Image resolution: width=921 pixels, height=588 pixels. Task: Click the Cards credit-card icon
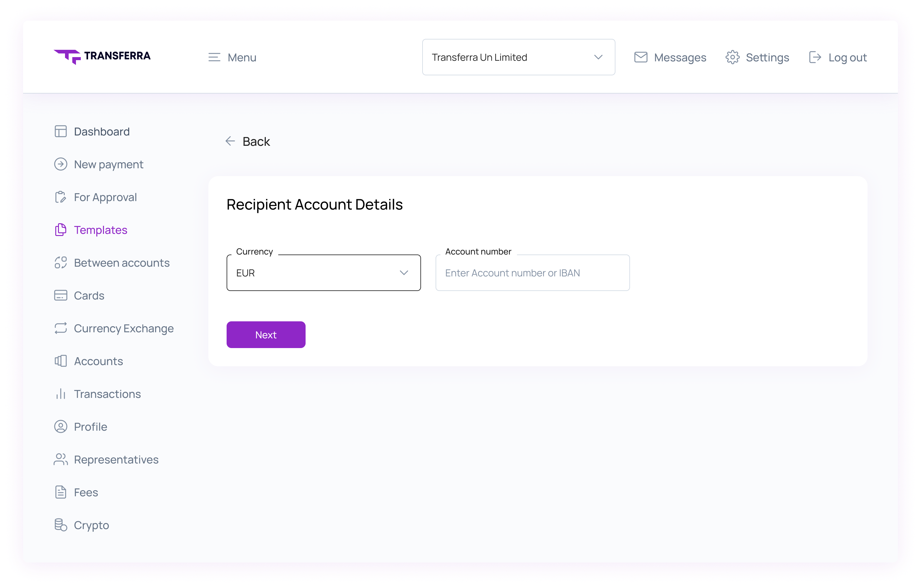(x=60, y=296)
